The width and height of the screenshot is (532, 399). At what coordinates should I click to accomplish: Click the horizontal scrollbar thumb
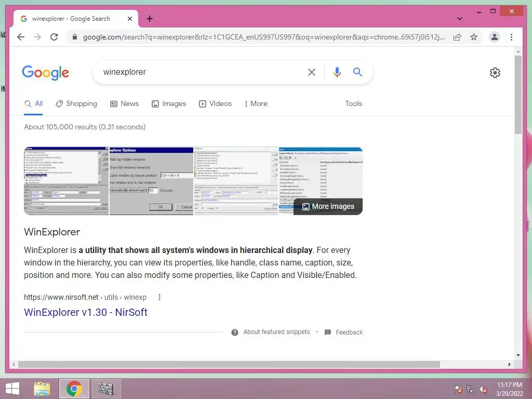[229, 364]
